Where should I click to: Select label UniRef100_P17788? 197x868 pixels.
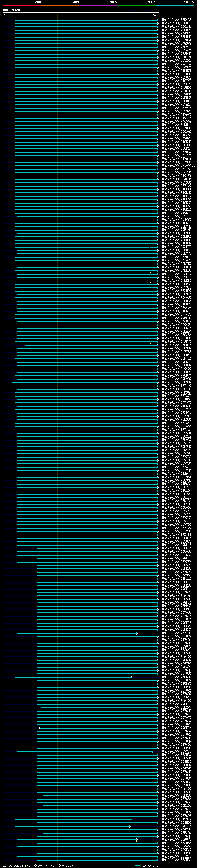(177, 352)
